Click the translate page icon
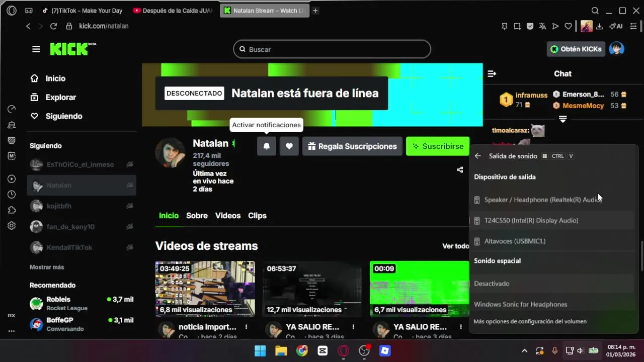This screenshot has height=362, width=644. (x=542, y=26)
